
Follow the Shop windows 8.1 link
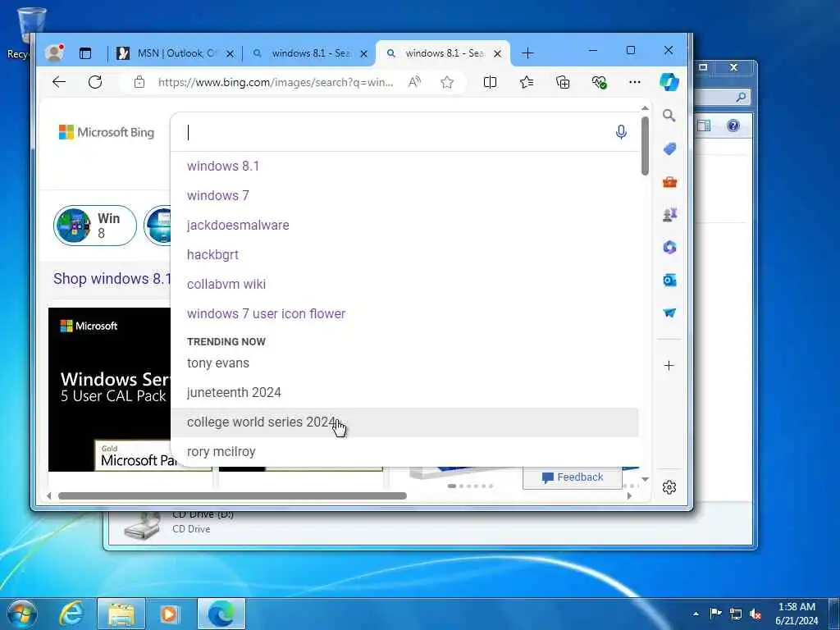point(112,279)
